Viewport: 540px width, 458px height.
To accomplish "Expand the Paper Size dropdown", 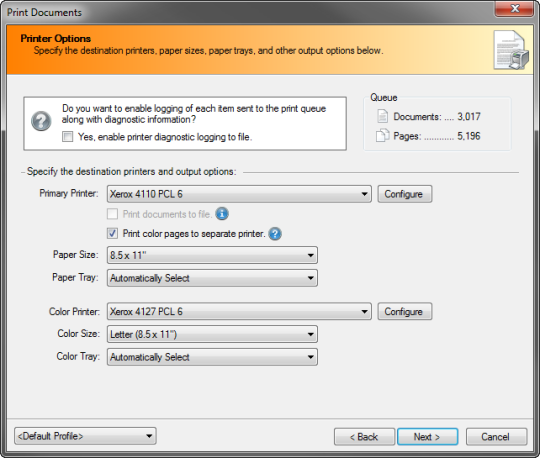I will [x=212, y=255].
